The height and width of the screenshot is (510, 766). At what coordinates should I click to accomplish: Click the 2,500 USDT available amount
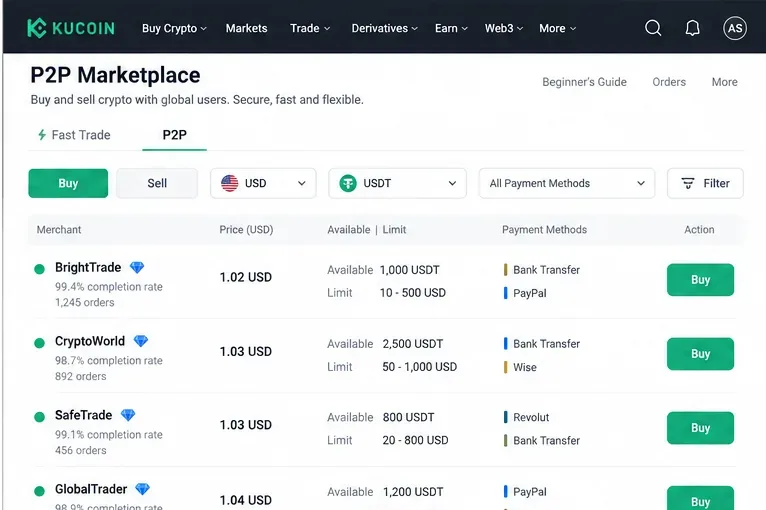pyautogui.click(x=413, y=344)
